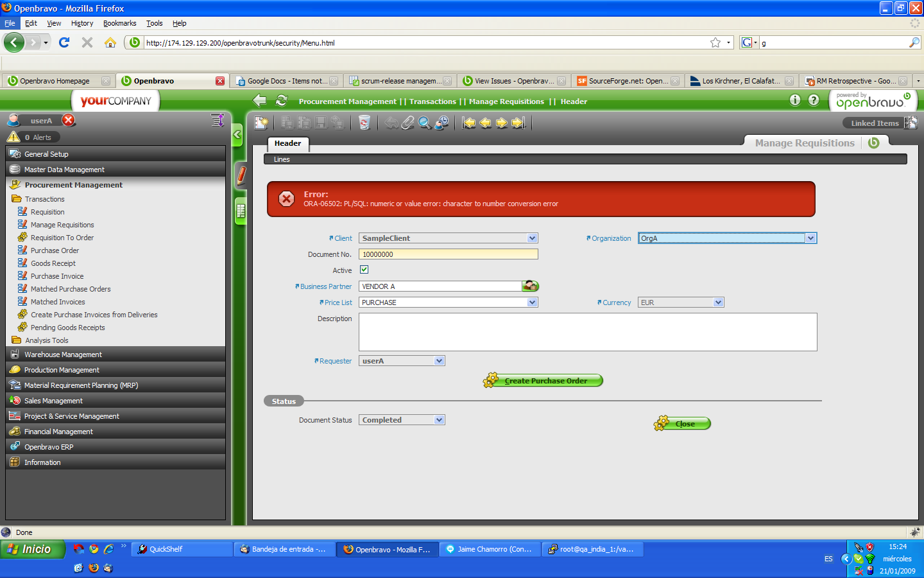Click the green back arrow in navigation bar
This screenshot has height=578, width=924.
point(260,100)
